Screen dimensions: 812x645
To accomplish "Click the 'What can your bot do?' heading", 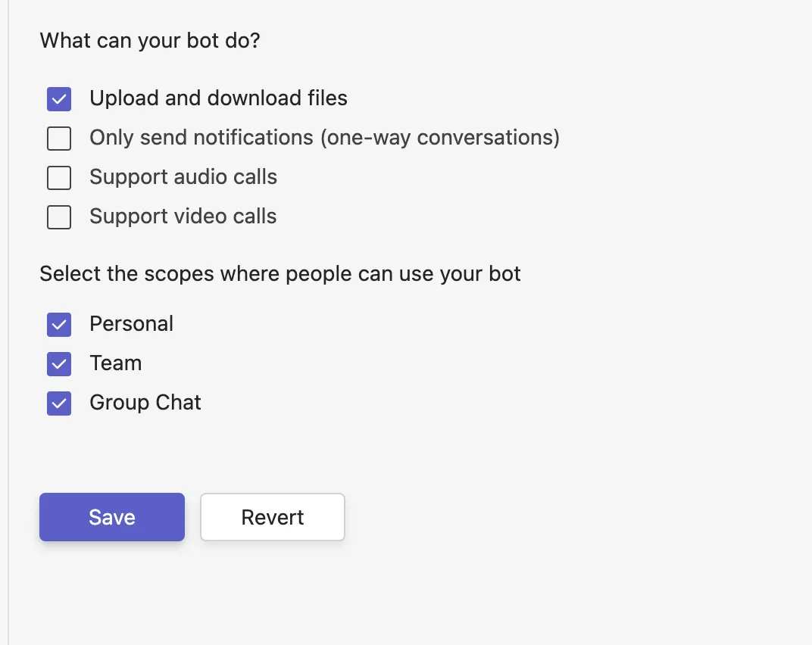I will tap(150, 40).
